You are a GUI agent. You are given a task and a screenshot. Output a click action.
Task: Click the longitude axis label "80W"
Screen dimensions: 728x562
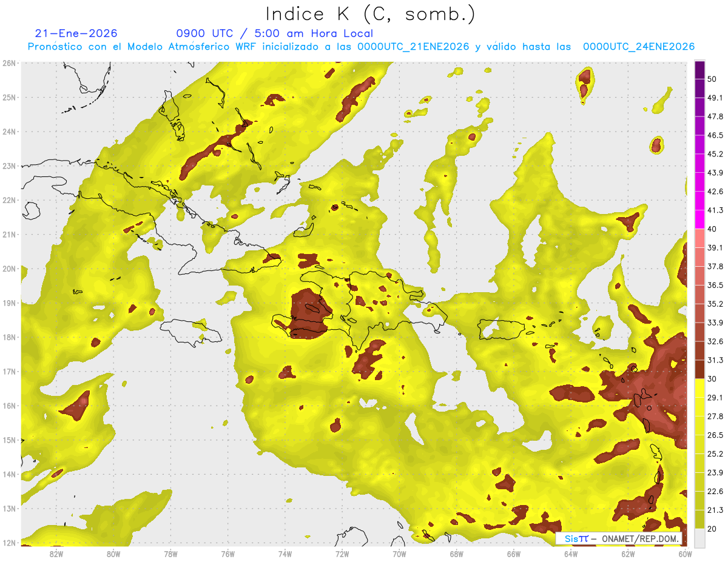pos(113,554)
